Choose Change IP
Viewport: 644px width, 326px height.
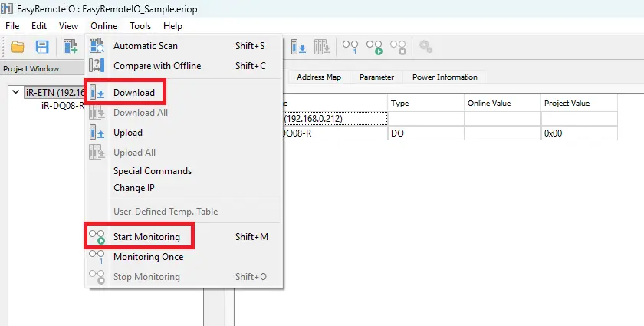click(184, 187)
